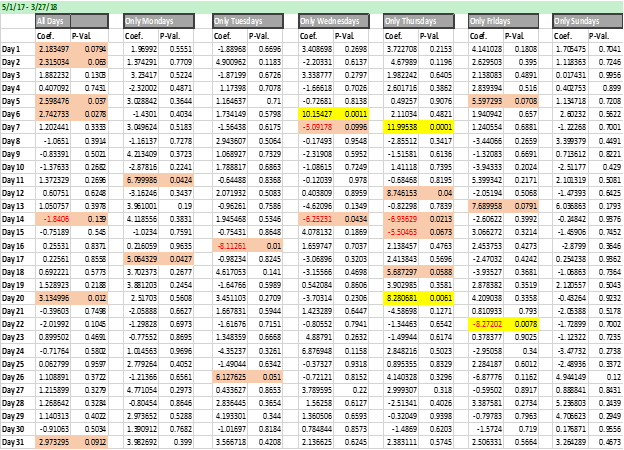Viewport: 624px width, 450px height.
Task: Select the red Tuesday coefficient -8.11261
Action: click(x=230, y=246)
